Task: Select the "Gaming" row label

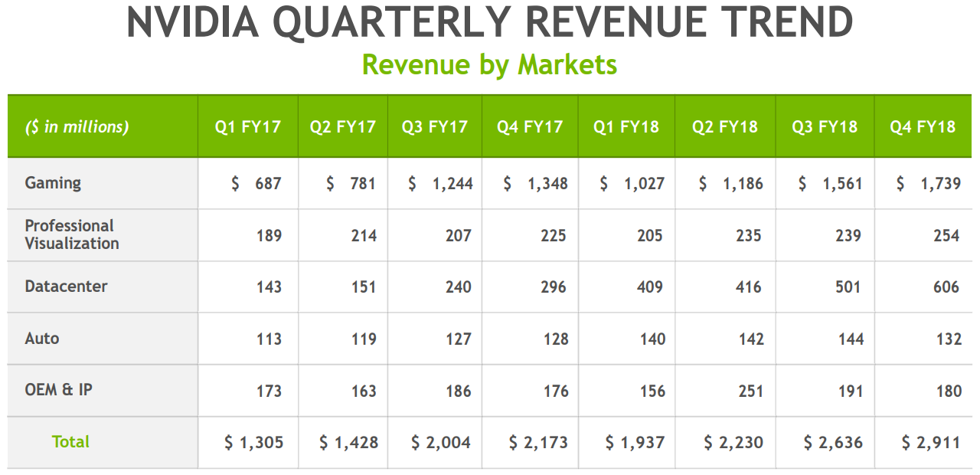Action: click(x=53, y=183)
